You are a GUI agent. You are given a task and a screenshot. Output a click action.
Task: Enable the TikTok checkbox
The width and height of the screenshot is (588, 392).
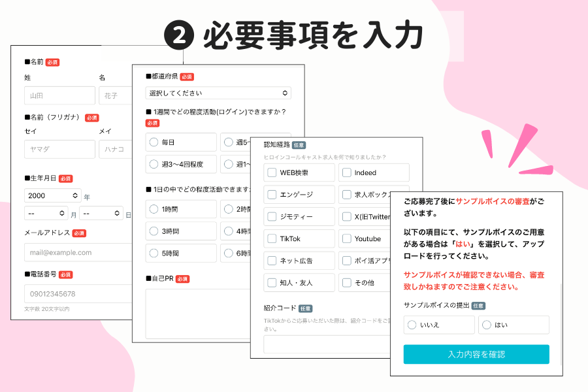[272, 238]
